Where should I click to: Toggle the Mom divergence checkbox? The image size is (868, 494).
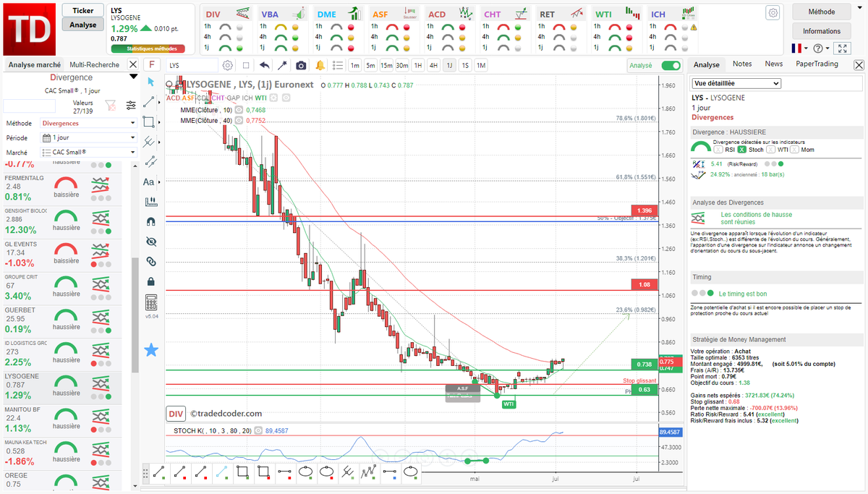pos(795,150)
